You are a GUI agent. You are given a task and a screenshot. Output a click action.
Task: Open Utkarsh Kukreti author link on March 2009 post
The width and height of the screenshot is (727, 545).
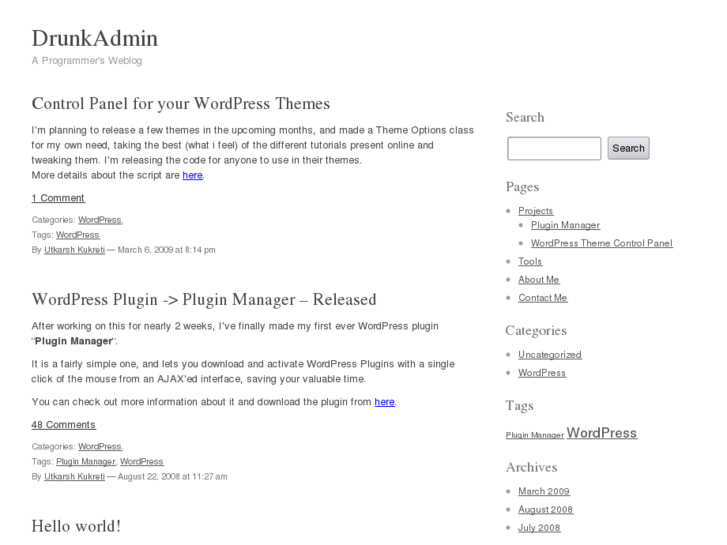[x=75, y=250]
